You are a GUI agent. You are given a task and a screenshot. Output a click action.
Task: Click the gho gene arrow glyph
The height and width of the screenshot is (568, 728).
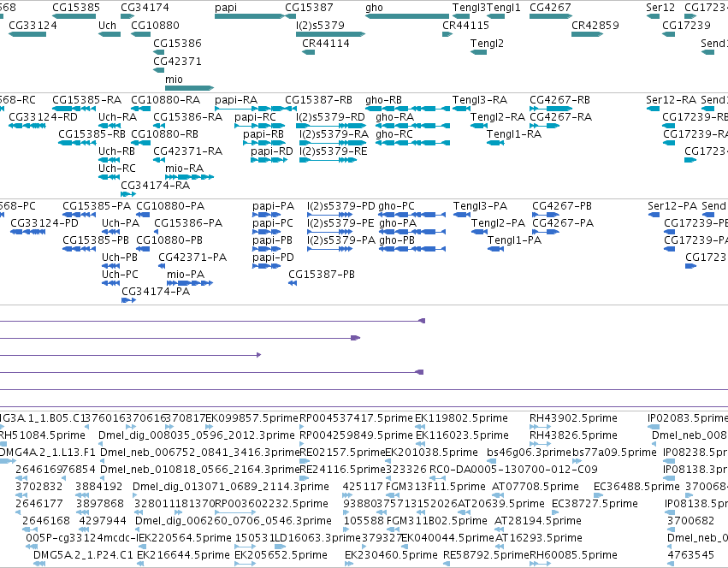[407, 16]
